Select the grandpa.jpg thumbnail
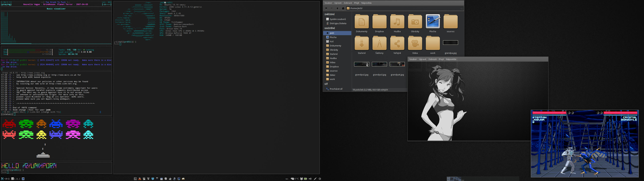 [x=450, y=43]
